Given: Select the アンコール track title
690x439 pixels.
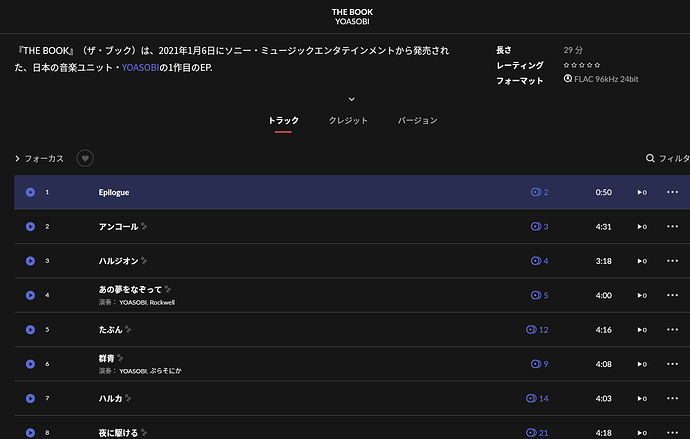Looking at the screenshot, I should point(118,227).
